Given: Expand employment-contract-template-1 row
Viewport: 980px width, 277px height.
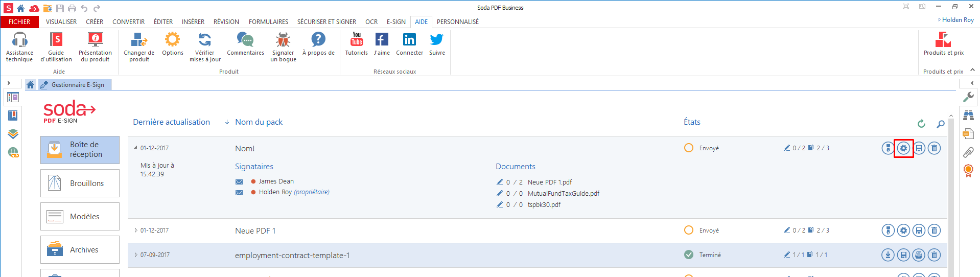Looking at the screenshot, I should click(x=135, y=255).
